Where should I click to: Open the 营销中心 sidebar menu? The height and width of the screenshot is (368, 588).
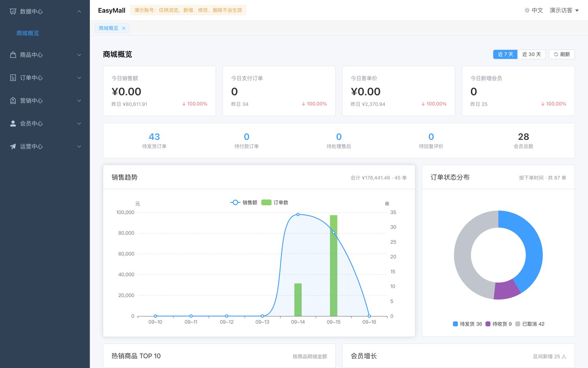(x=45, y=100)
